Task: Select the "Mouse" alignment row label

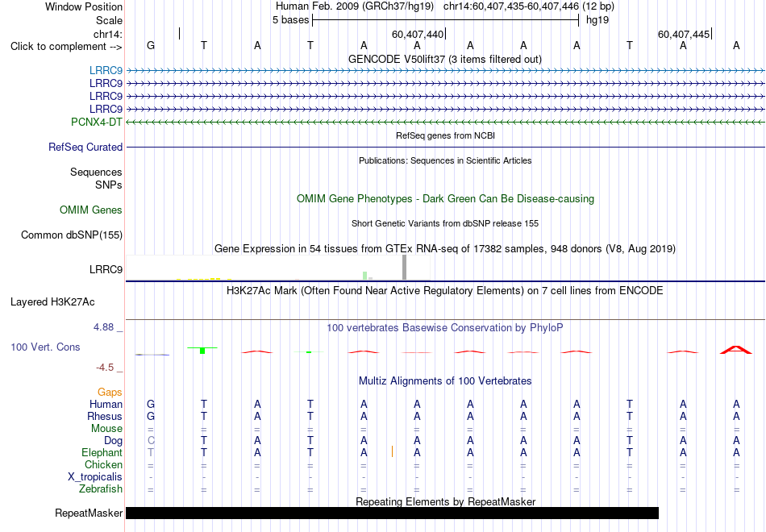Action: pos(106,429)
